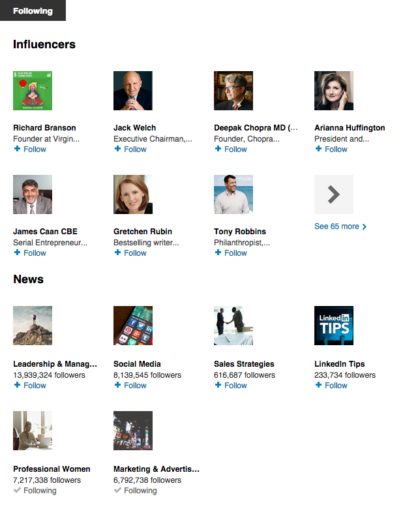Click the 7,217,338 followers count
420x507 pixels.
(47, 480)
